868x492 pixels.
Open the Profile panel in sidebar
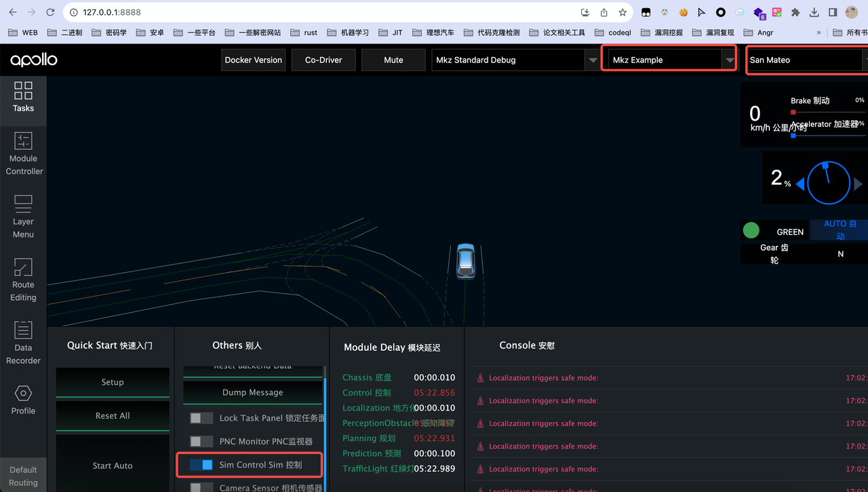click(23, 400)
